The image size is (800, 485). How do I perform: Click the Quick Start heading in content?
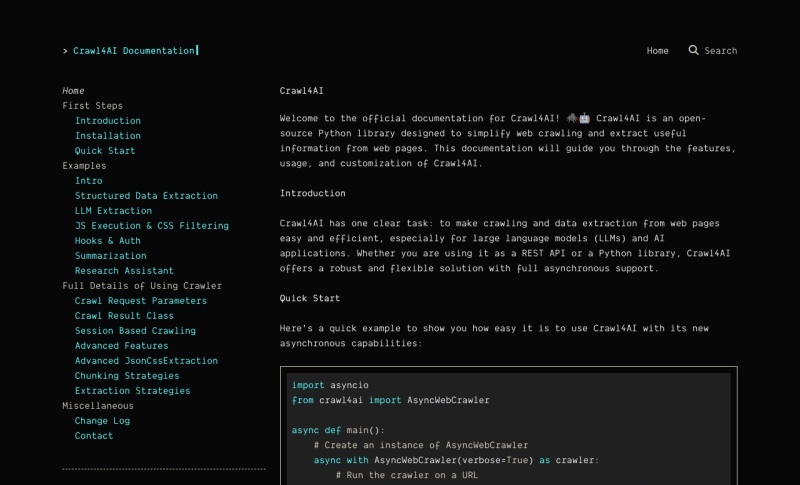point(310,298)
